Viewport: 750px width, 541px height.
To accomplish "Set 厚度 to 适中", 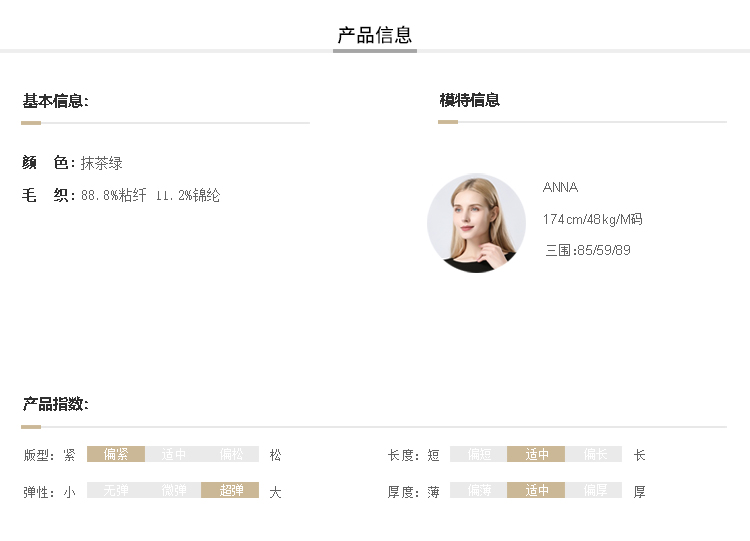I will (x=537, y=491).
